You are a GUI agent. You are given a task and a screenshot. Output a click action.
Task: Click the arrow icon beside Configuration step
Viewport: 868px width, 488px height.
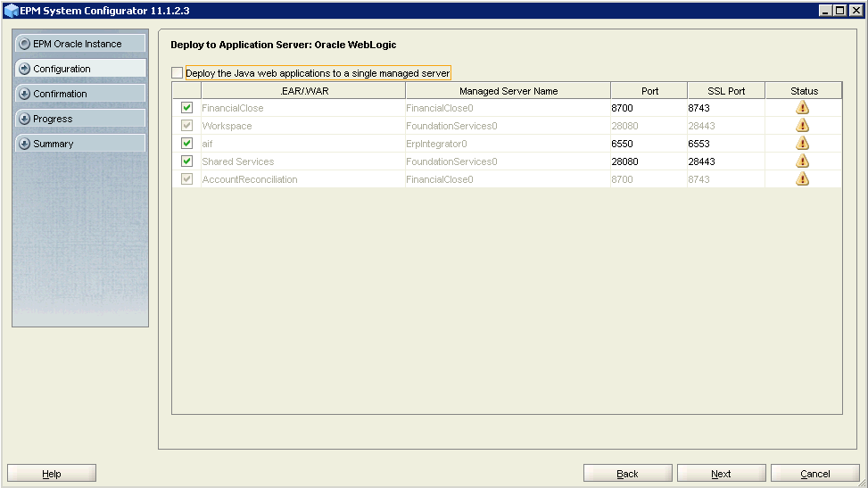(24, 69)
